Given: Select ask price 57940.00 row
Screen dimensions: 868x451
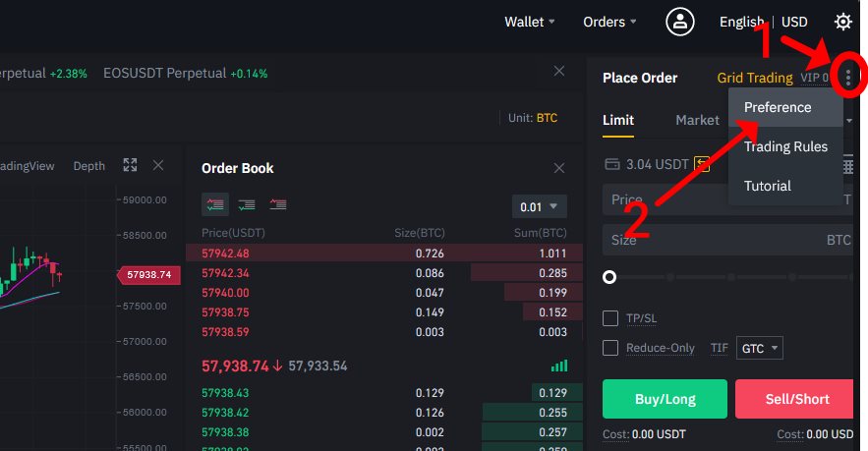Looking at the screenshot, I should [384, 293].
